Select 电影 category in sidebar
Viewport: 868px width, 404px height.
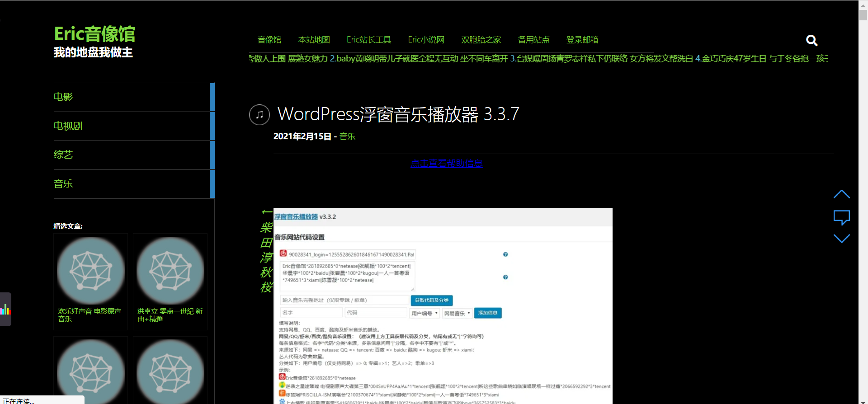[134, 97]
